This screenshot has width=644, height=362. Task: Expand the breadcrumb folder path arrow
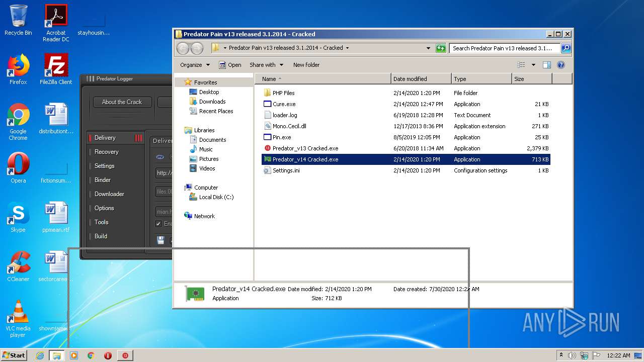coord(347,48)
